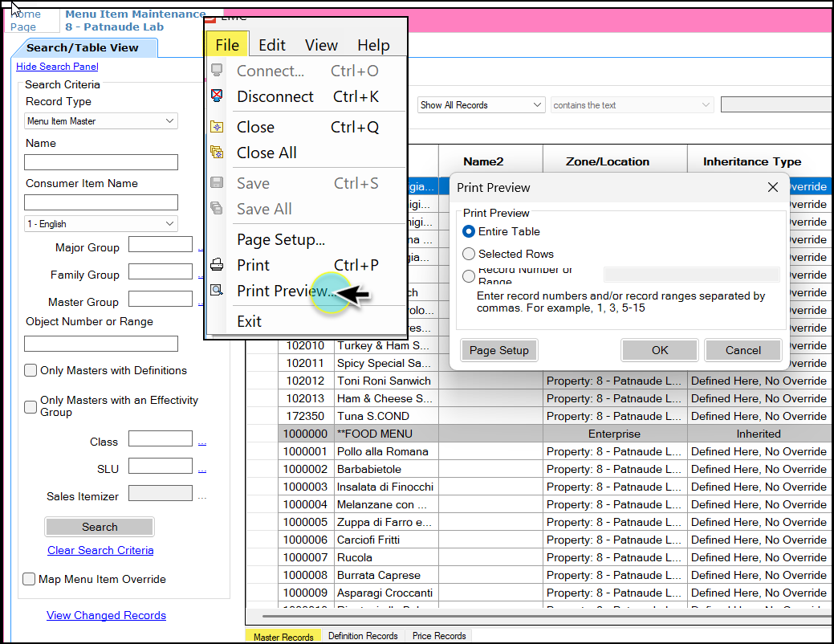Open the Record Type Menu Item Master dropdown
Screen dimensions: 834x644
coord(101,121)
